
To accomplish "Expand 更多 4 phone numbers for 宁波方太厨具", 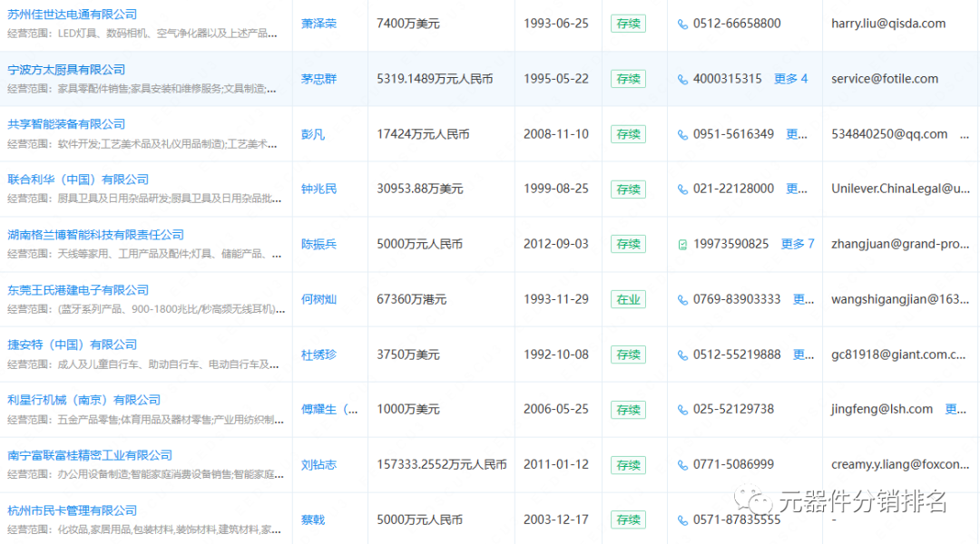I will click(x=790, y=79).
